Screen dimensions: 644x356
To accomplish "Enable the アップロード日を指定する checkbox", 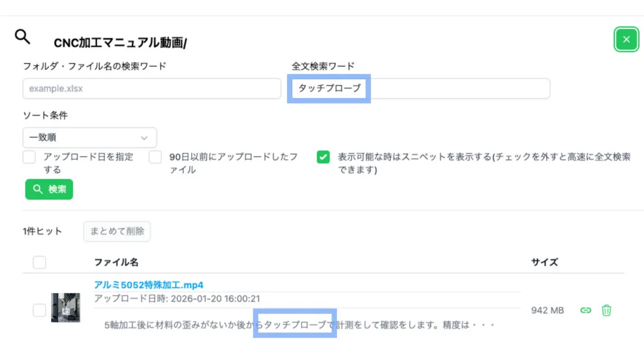I will [x=30, y=157].
